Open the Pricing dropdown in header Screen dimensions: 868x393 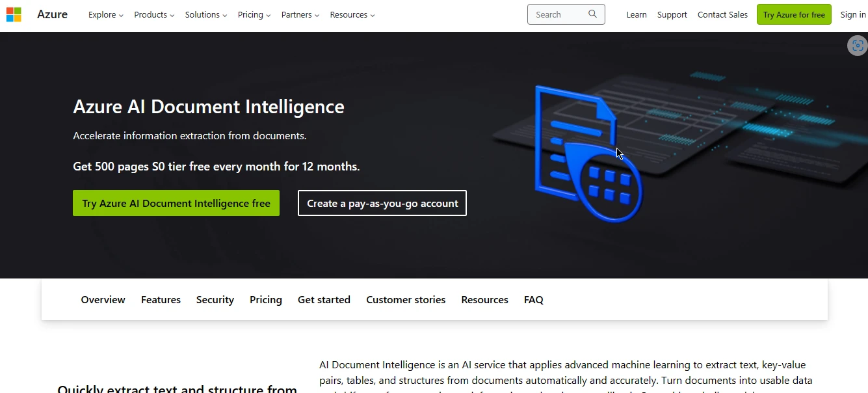tap(254, 14)
